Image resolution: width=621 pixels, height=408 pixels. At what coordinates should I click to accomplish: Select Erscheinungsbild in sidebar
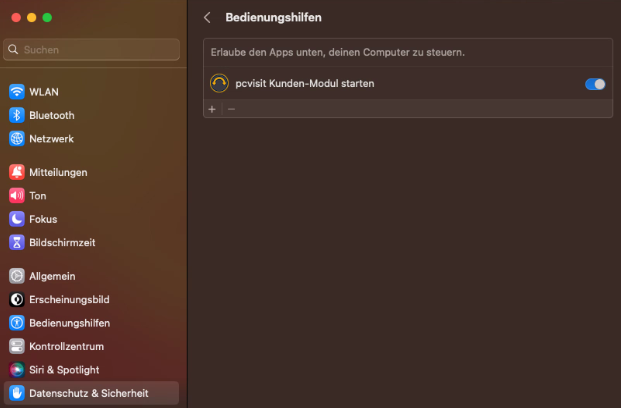69,299
